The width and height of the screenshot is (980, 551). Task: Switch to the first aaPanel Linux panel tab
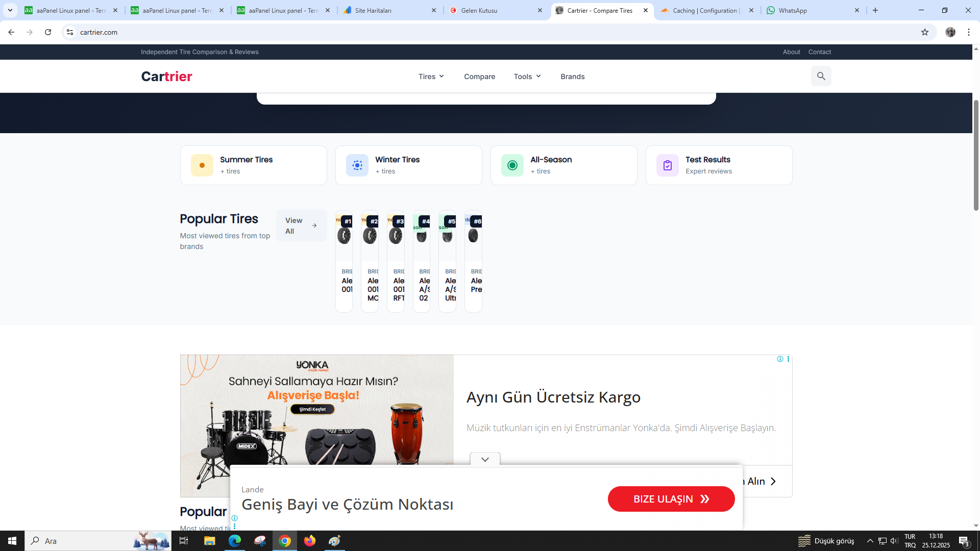click(x=71, y=10)
